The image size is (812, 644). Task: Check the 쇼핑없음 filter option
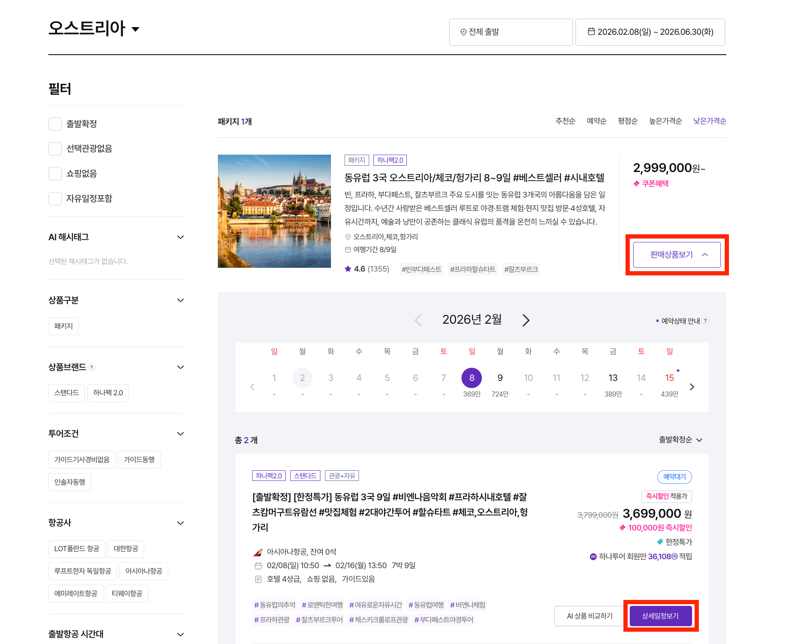(55, 174)
